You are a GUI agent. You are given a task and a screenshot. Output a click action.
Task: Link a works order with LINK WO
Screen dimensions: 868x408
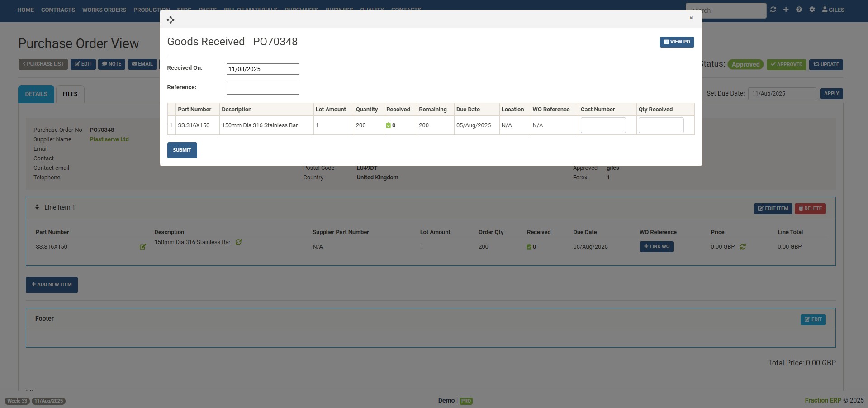pos(657,247)
